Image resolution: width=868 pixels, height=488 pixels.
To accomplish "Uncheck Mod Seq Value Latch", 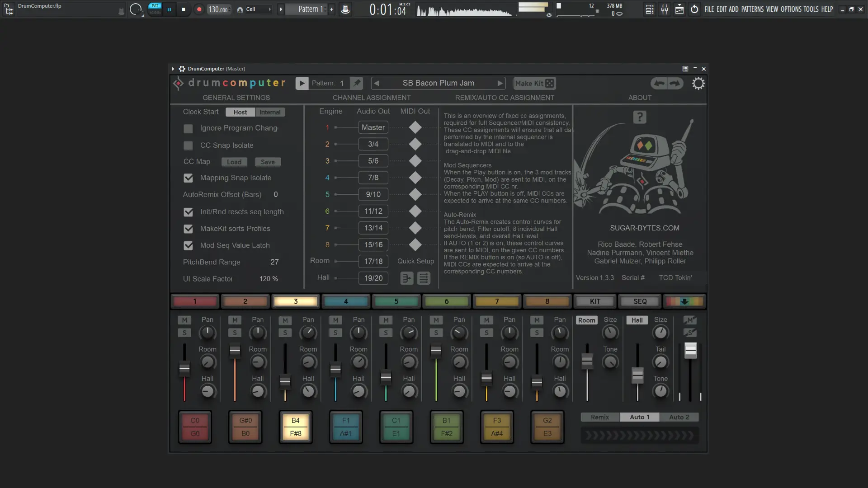I will 188,246.
